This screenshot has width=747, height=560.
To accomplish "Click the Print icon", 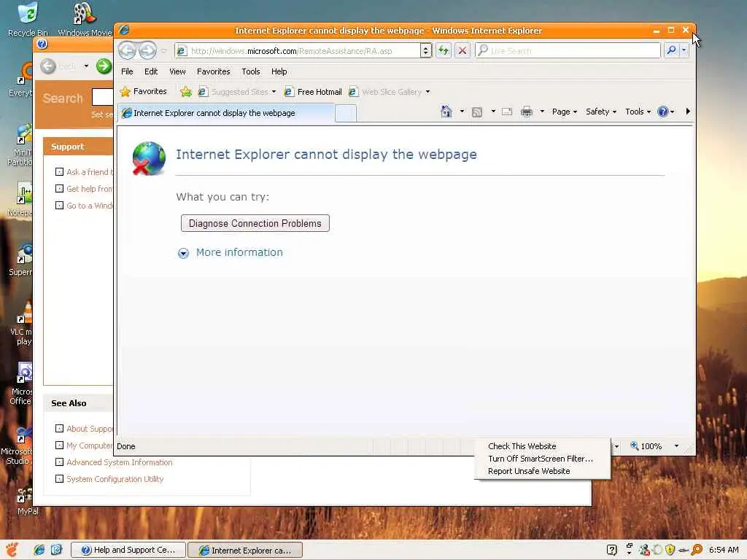I will 527,112.
